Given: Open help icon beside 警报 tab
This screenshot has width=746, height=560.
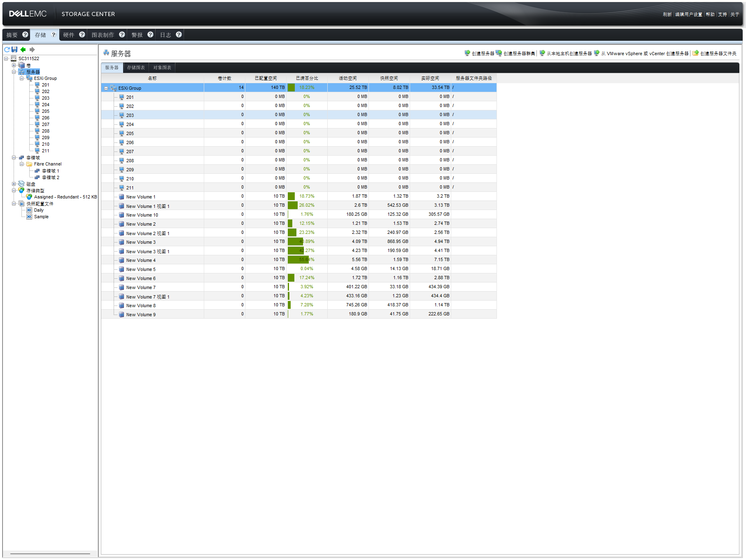Looking at the screenshot, I should click(150, 35).
